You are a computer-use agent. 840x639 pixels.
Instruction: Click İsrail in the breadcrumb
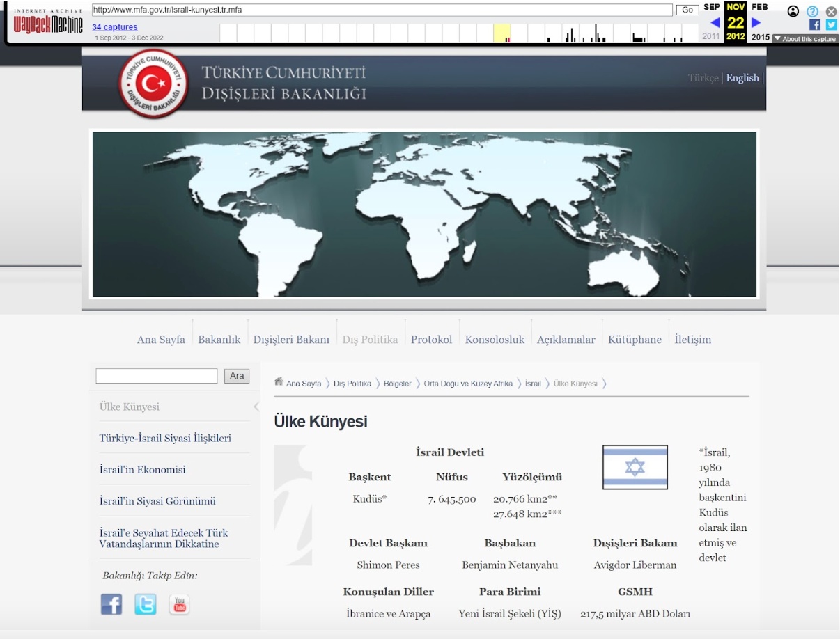pyautogui.click(x=533, y=384)
